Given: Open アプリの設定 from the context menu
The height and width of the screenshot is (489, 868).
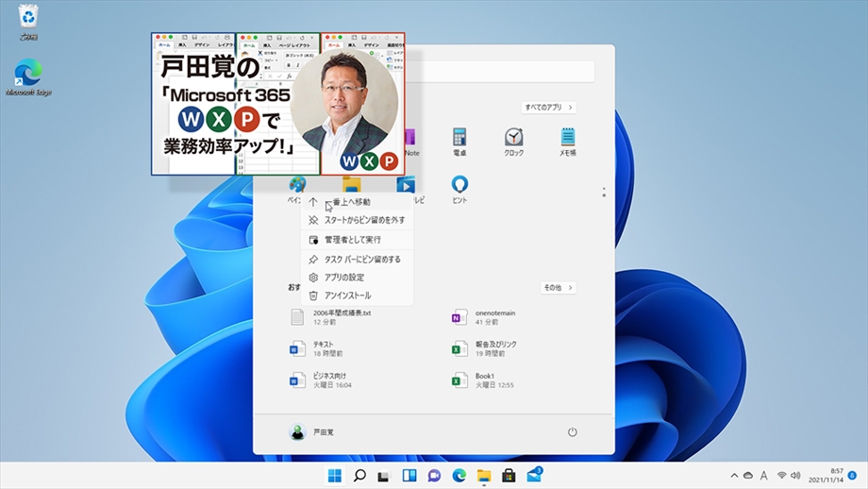Looking at the screenshot, I should pos(357,278).
